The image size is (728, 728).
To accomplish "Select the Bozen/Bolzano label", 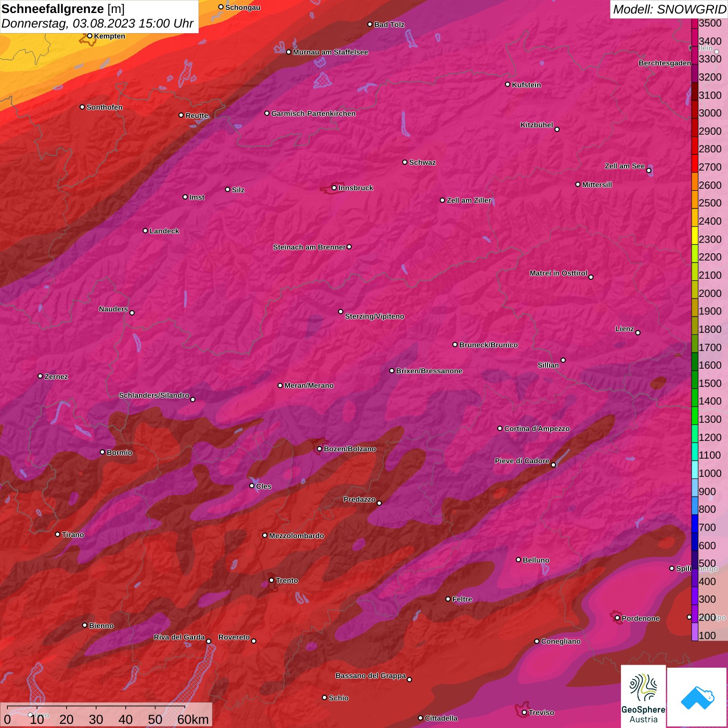I will click(350, 449).
